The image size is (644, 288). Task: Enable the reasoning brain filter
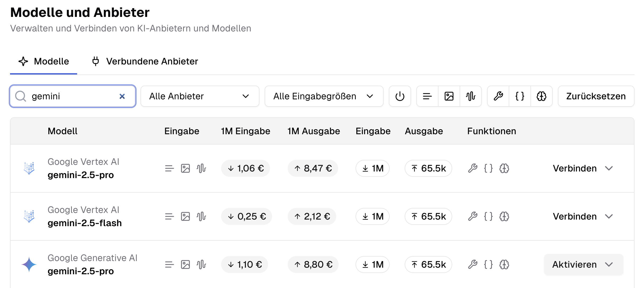tap(541, 96)
